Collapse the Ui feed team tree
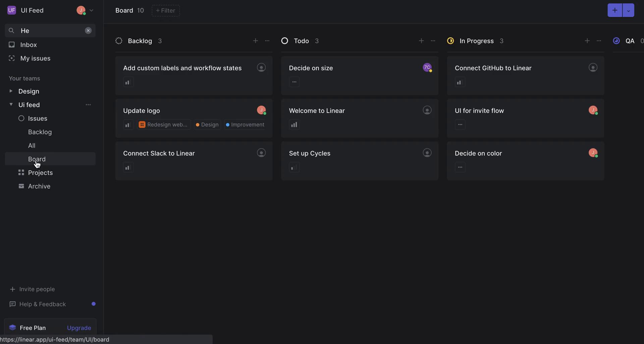 tap(11, 104)
